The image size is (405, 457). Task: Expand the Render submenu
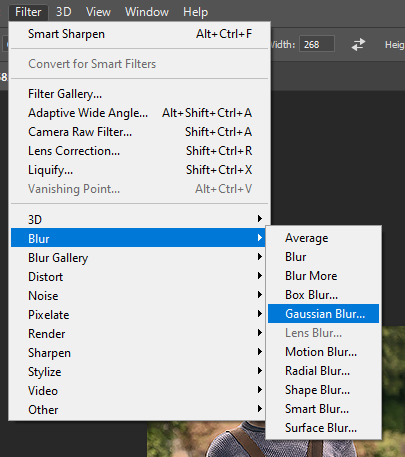[138, 333]
